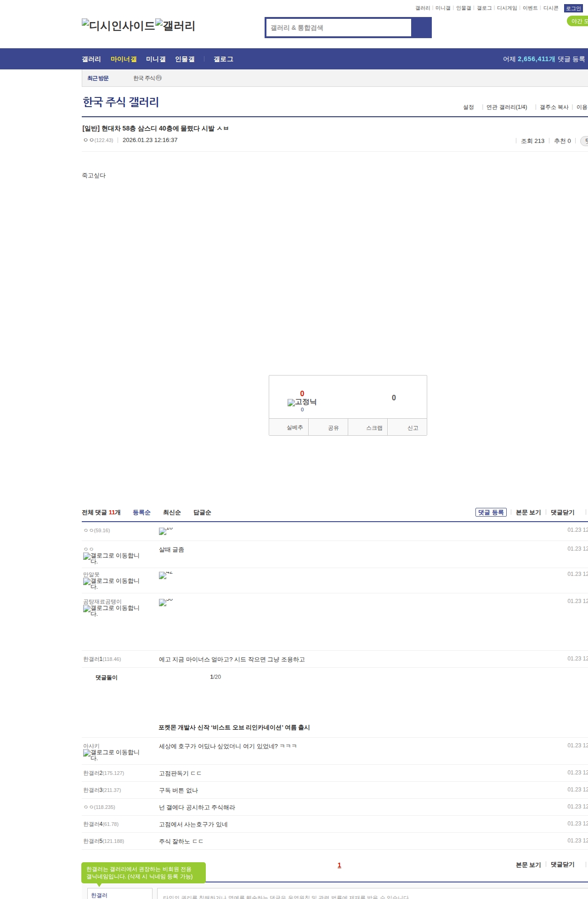Click the 디시인사이드 logo image

[x=118, y=26]
